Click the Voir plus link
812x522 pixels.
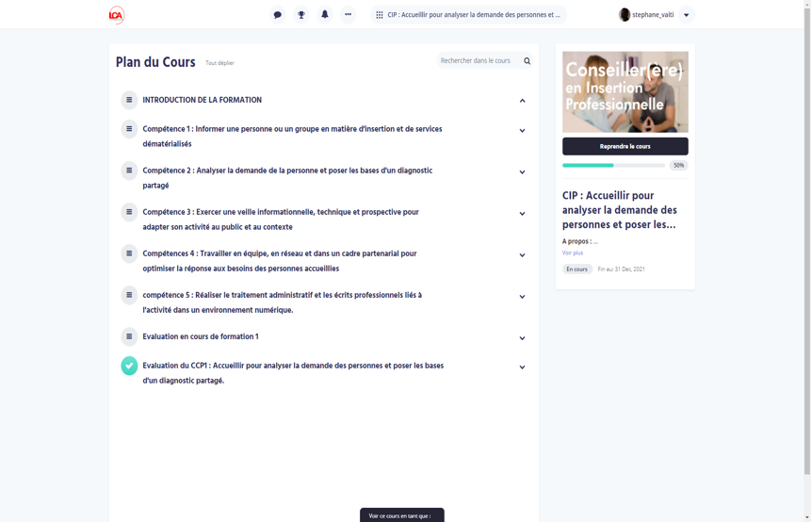573,253
